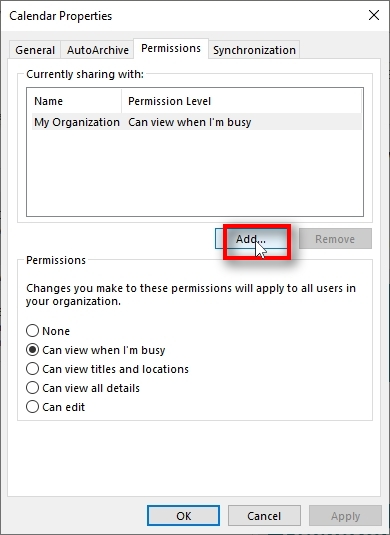Click the Apply button
The image size is (390, 535).
click(345, 516)
